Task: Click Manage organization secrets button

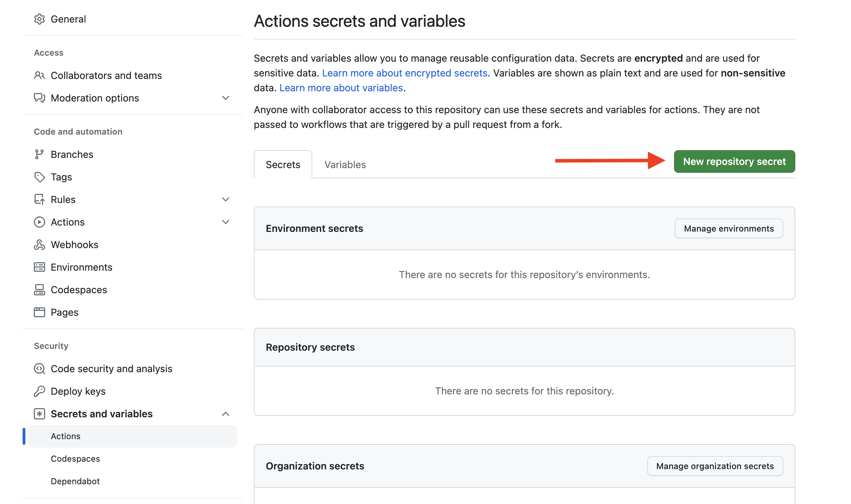Action: pos(715,466)
